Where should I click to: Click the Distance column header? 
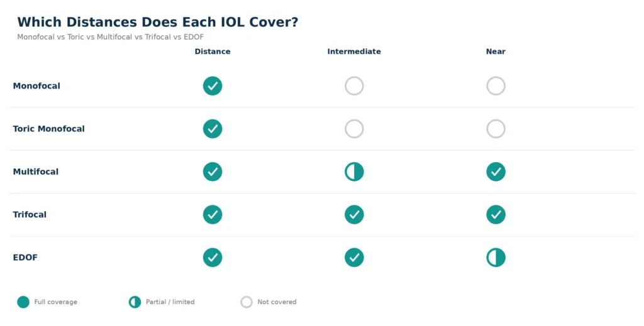(213, 52)
